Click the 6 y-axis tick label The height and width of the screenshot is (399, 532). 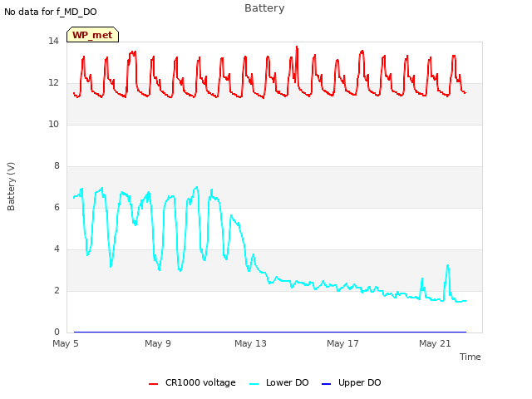pyautogui.click(x=57, y=208)
